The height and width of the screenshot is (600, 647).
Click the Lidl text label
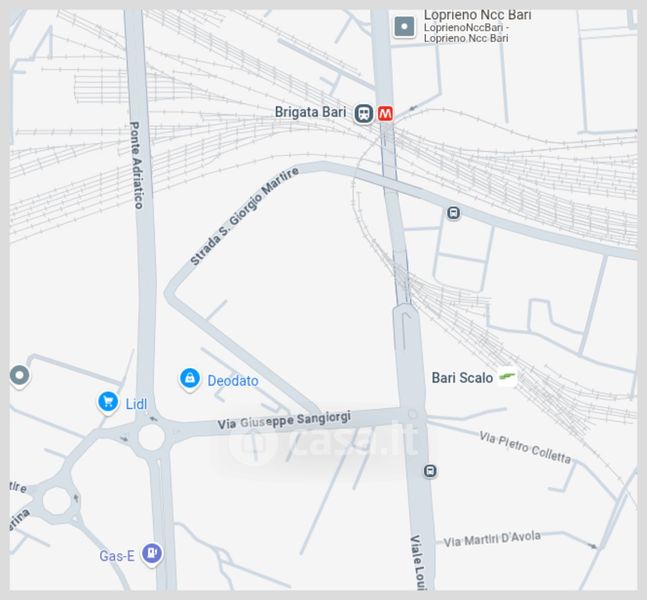click(x=136, y=404)
